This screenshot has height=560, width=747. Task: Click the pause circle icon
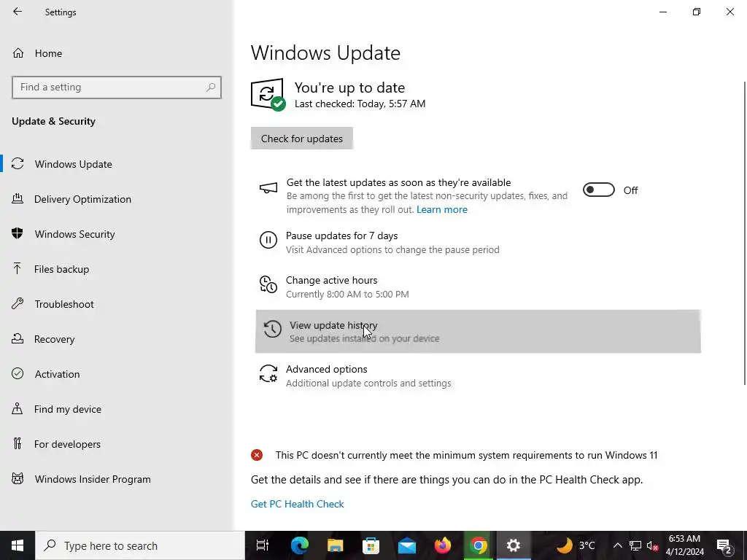click(x=268, y=239)
